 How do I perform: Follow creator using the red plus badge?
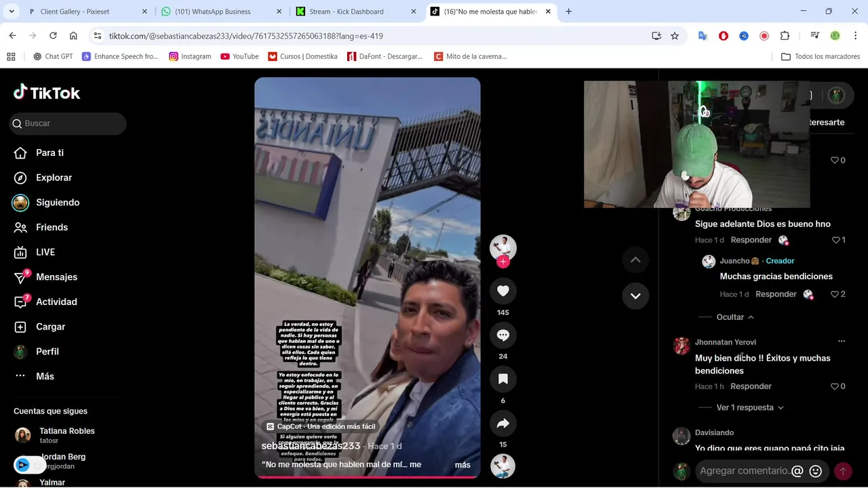[502, 262]
